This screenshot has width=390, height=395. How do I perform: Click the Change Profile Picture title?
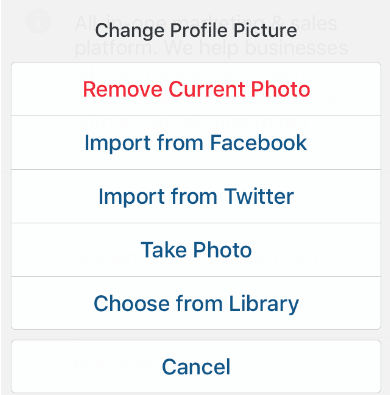pos(196,30)
